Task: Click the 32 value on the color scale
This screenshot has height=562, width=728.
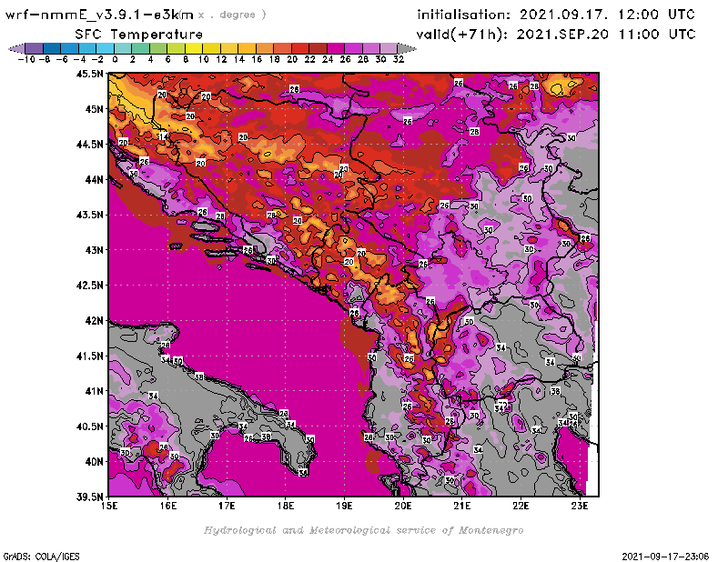Action: click(x=399, y=60)
